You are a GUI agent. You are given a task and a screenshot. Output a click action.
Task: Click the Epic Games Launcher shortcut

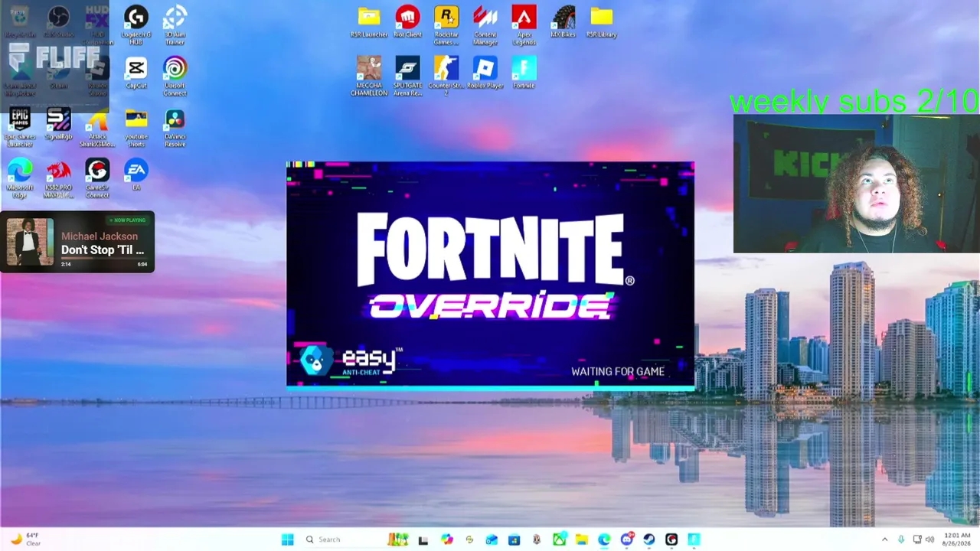pyautogui.click(x=20, y=126)
